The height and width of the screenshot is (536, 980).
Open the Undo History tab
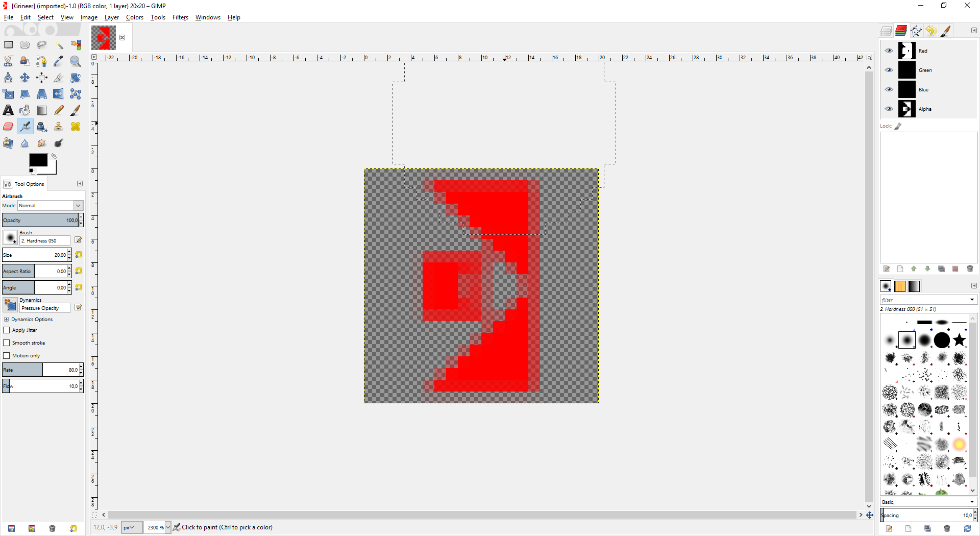tap(930, 31)
